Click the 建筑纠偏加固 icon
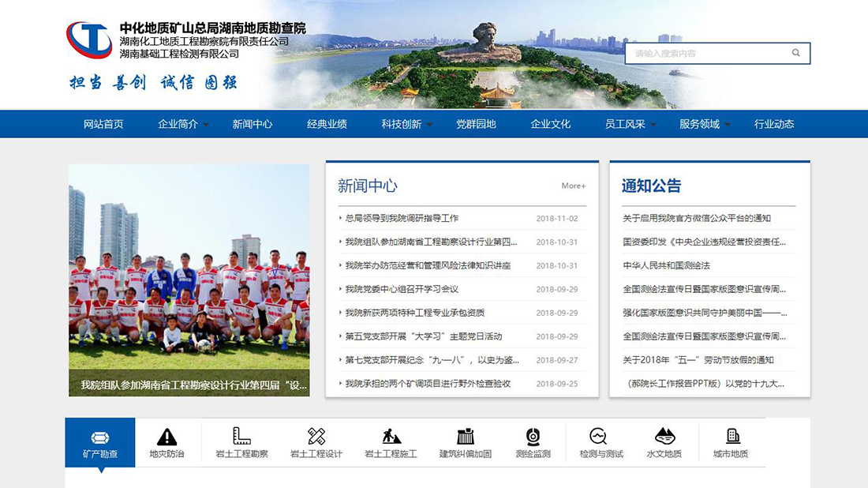This screenshot has width=868, height=488. pos(466,437)
